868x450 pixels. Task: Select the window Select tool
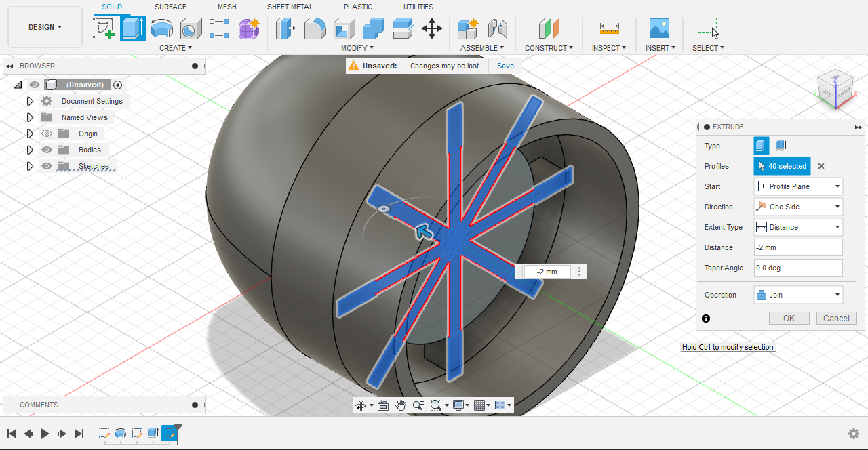pos(708,28)
